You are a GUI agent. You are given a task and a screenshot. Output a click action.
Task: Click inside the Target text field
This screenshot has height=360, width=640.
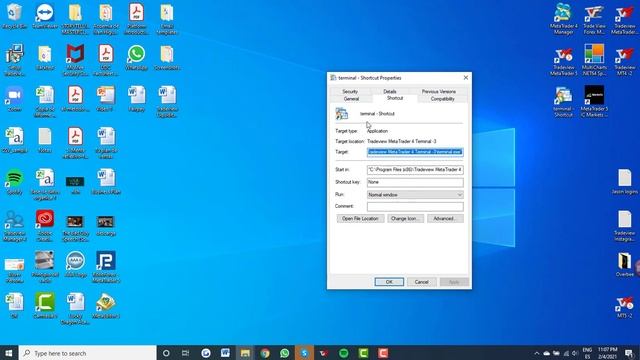415,152
